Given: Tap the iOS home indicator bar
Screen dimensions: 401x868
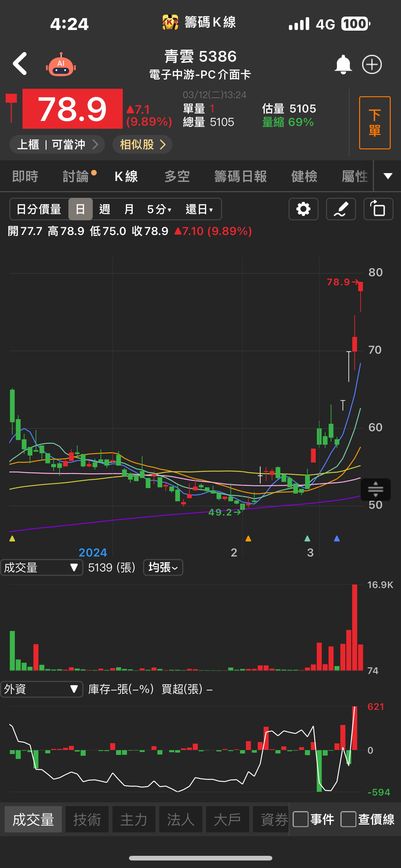Looking at the screenshot, I should coord(200,858).
